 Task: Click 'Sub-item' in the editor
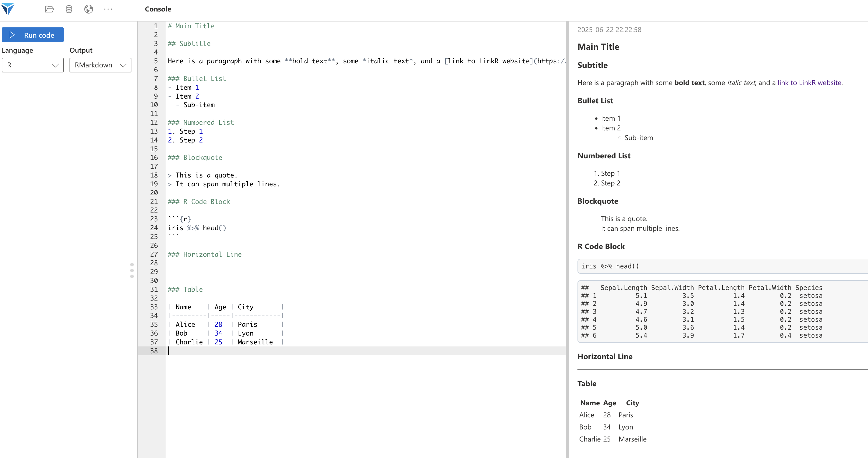[x=199, y=105]
